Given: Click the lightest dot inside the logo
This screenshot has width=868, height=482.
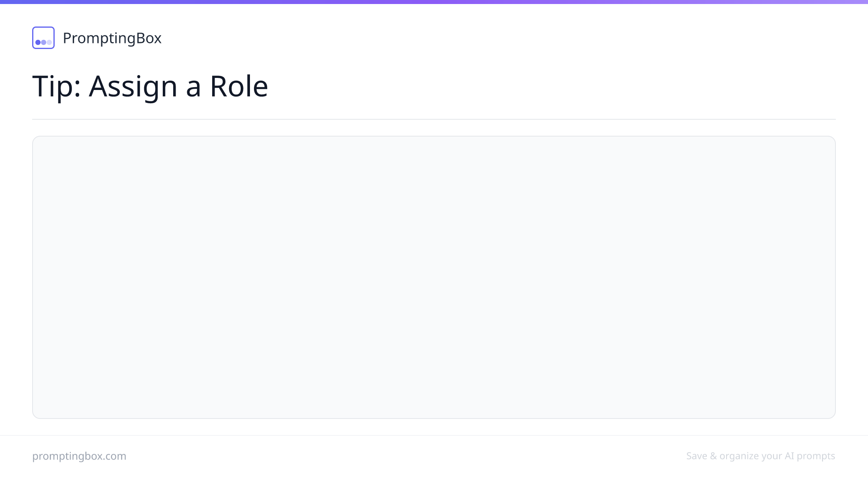Looking at the screenshot, I should 49,42.
